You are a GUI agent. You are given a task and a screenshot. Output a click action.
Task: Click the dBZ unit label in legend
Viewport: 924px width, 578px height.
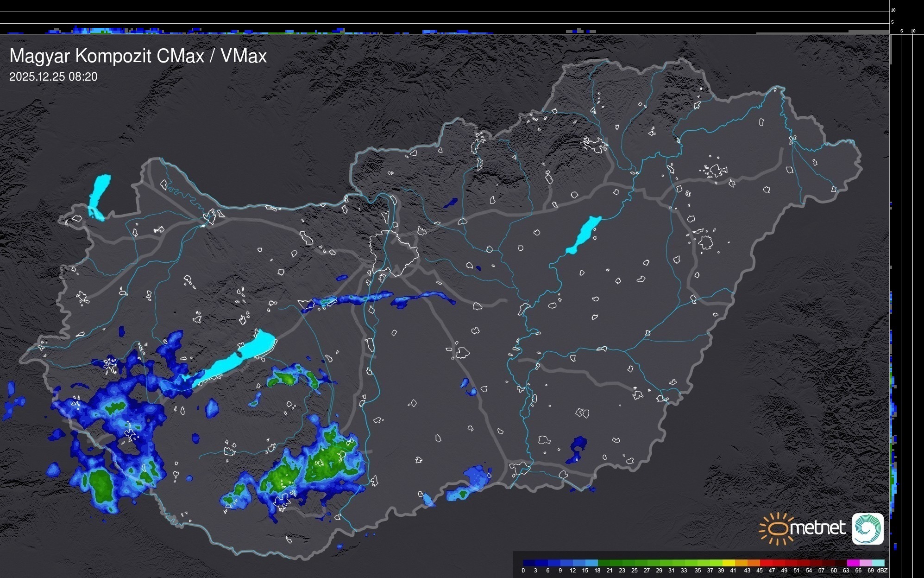[882, 571]
